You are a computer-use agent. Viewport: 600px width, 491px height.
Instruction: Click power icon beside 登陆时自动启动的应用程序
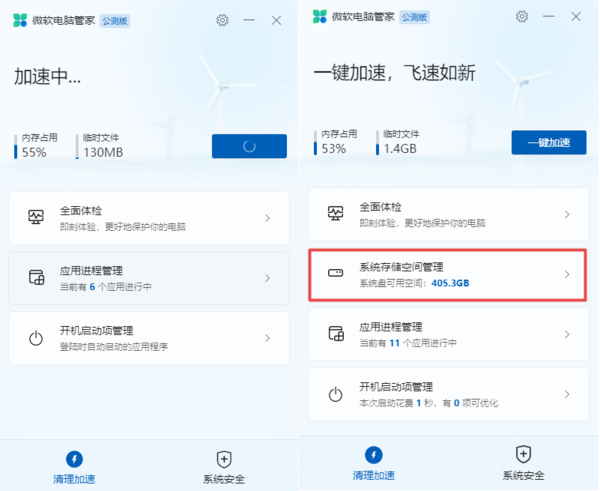(x=37, y=338)
